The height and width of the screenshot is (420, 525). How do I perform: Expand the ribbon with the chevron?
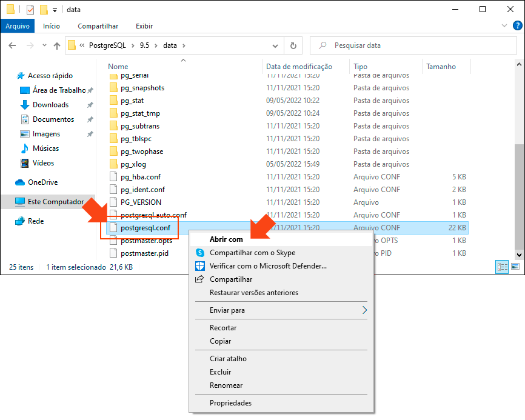(504, 26)
